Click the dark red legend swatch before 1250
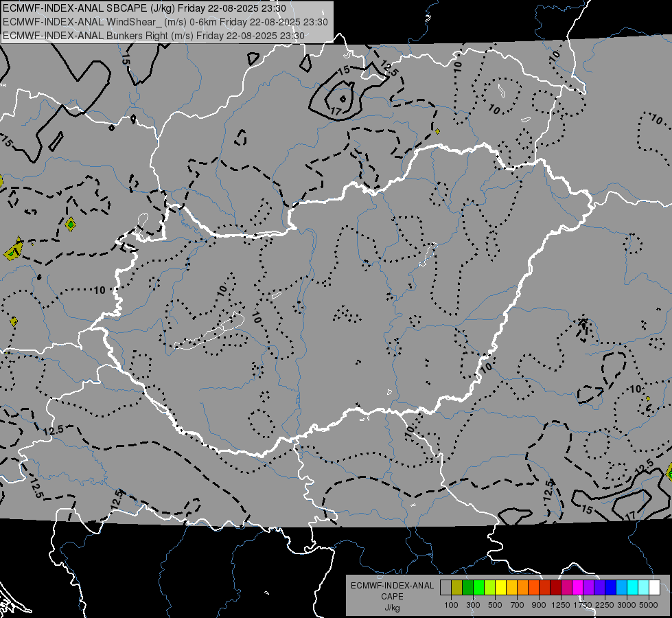672x618 pixels. point(556,587)
